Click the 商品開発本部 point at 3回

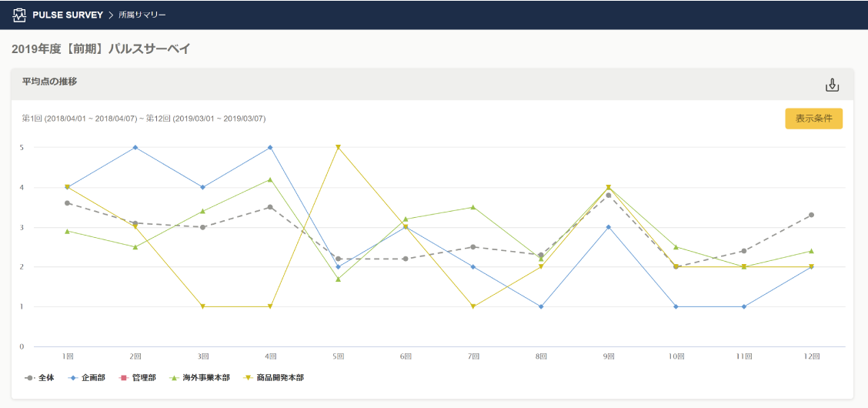point(203,306)
